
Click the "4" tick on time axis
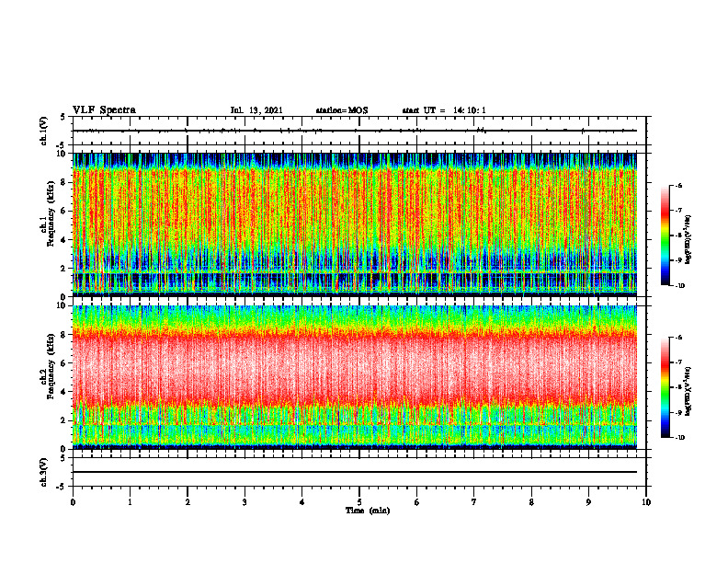click(x=301, y=502)
